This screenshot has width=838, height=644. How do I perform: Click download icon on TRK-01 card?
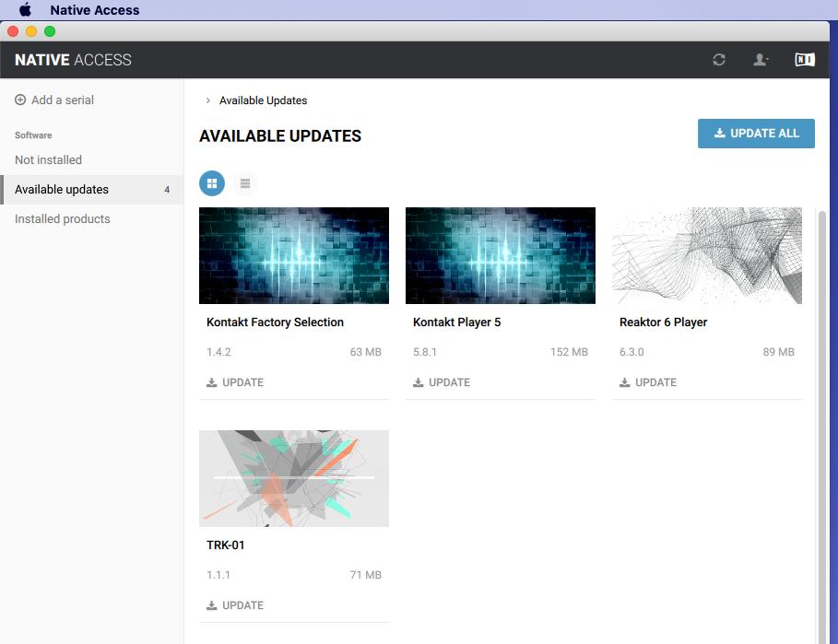pyautogui.click(x=212, y=605)
